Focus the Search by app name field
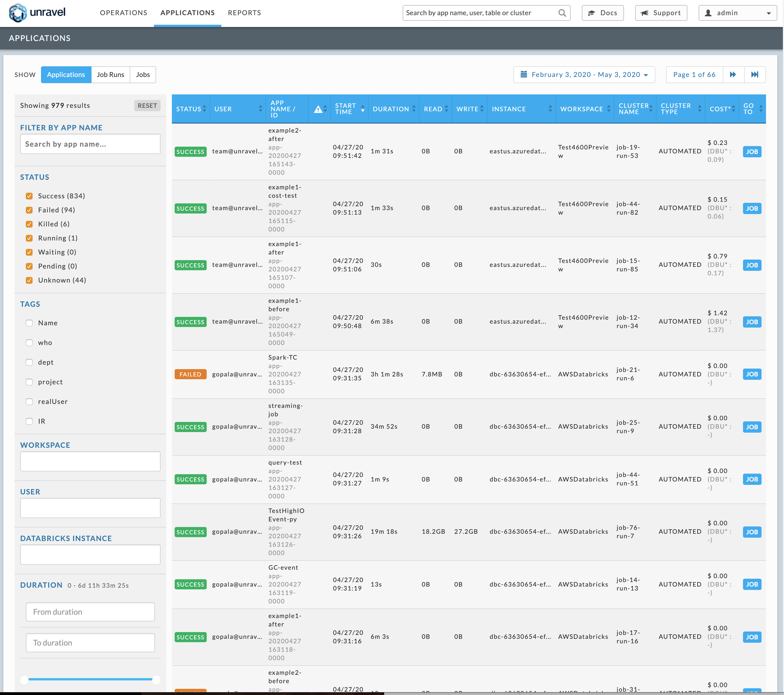Image resolution: width=784 pixels, height=695 pixels. 90,144
